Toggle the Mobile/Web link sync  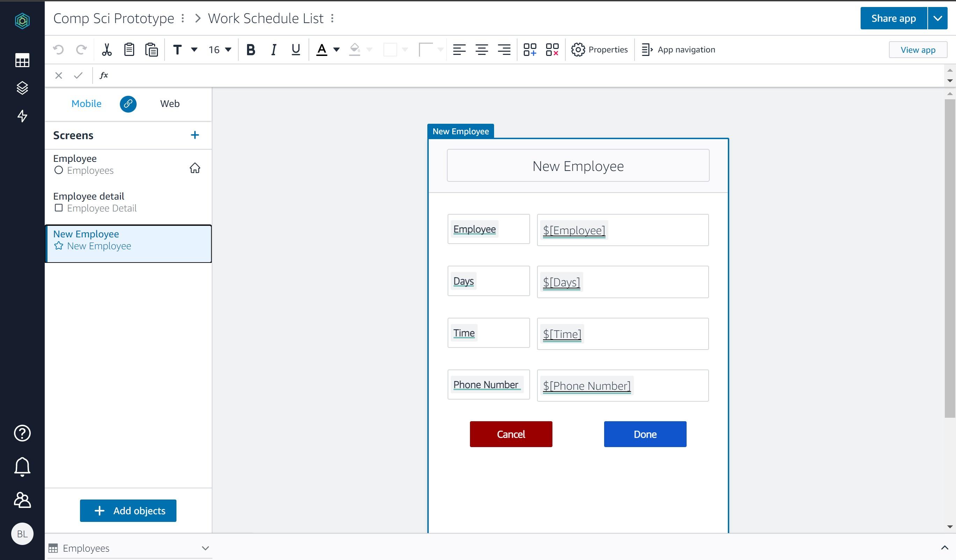pyautogui.click(x=128, y=103)
